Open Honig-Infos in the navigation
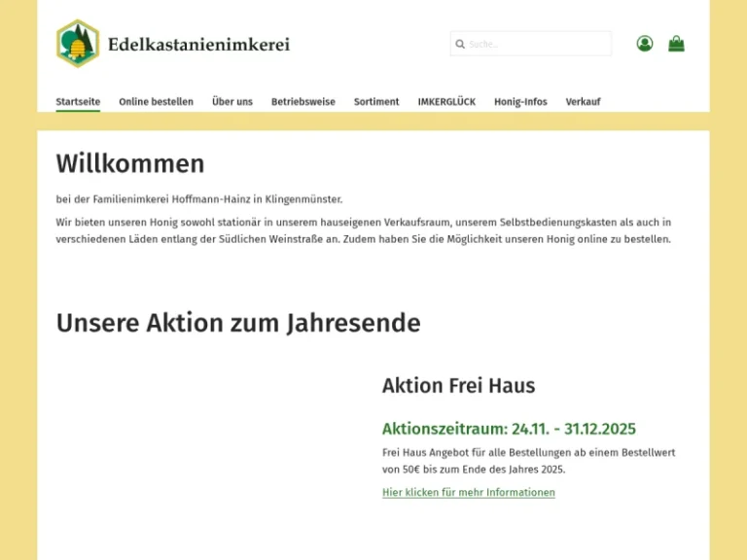Image resolution: width=747 pixels, height=560 pixels. tap(520, 101)
